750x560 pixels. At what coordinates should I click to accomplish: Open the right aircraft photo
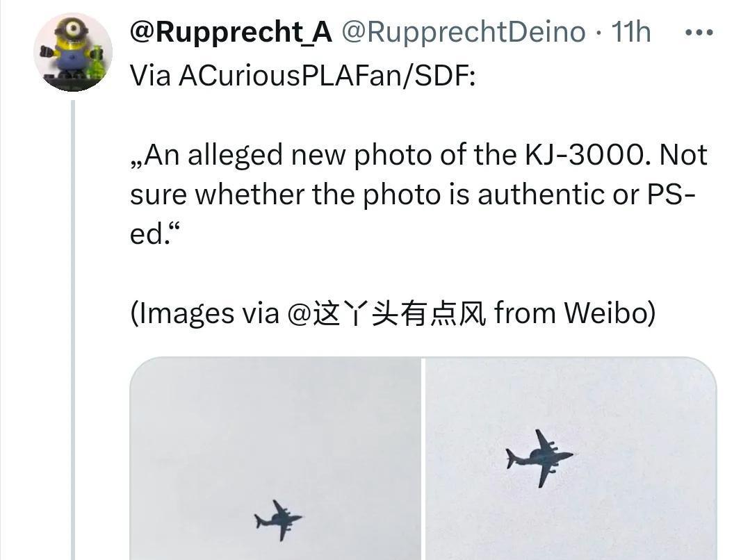pos(571,459)
